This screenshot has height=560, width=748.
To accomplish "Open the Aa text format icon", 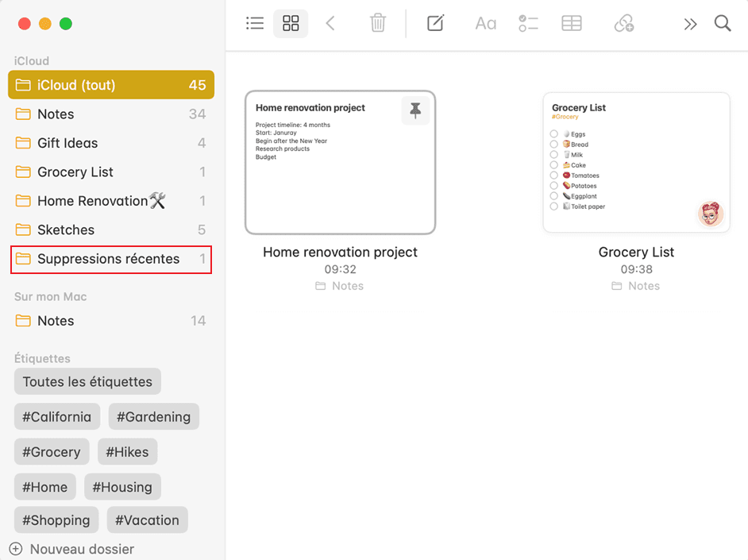I will pyautogui.click(x=485, y=24).
